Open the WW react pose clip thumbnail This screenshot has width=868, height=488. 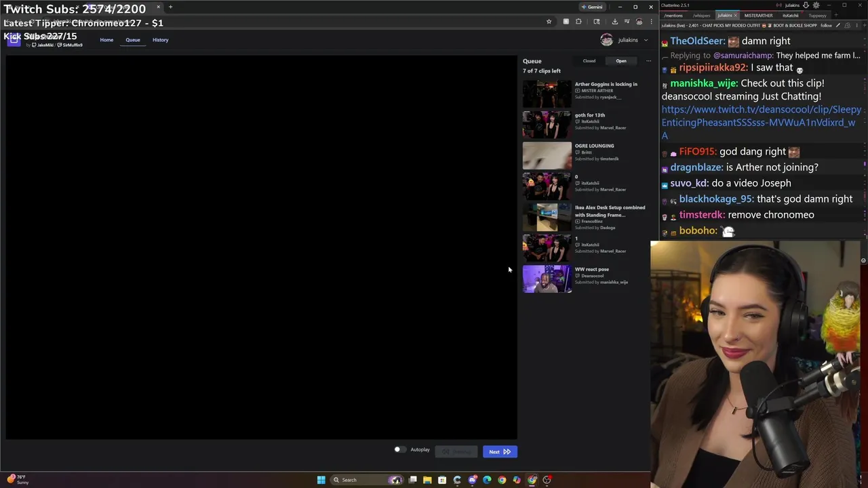547,279
